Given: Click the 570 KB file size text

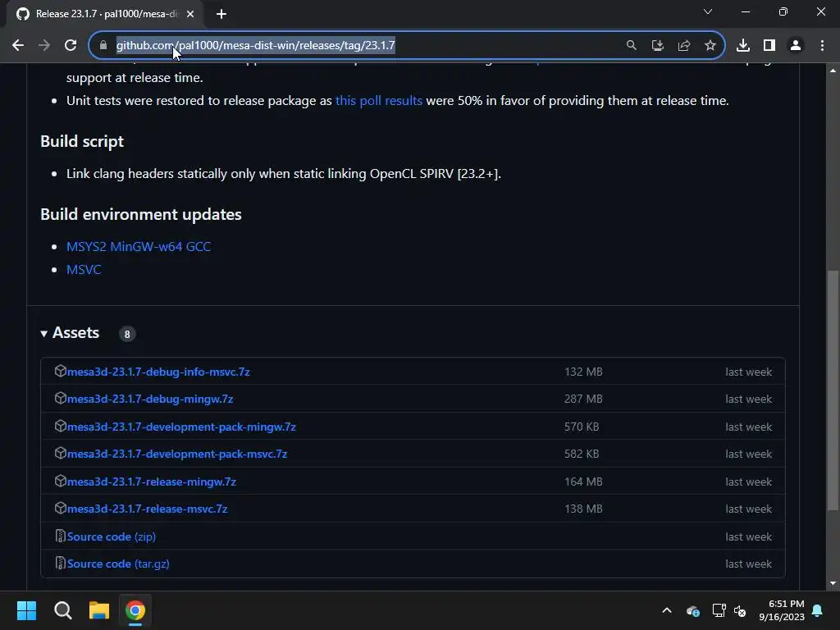Looking at the screenshot, I should click(x=582, y=427).
